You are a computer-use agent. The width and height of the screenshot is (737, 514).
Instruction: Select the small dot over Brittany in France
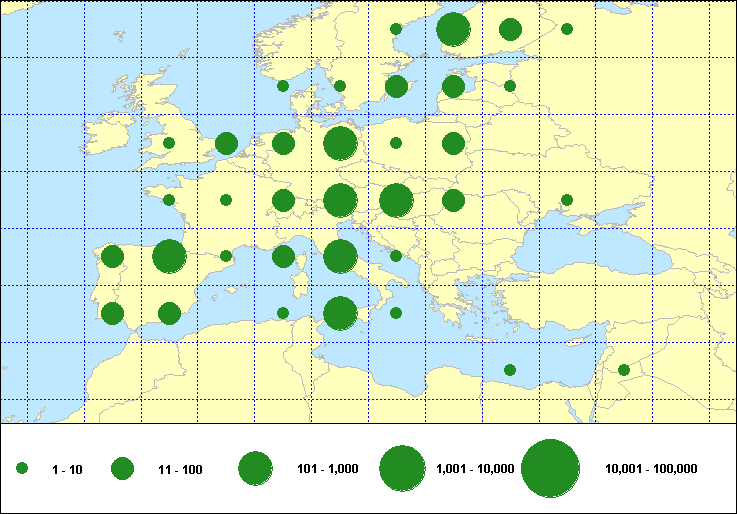click(169, 200)
